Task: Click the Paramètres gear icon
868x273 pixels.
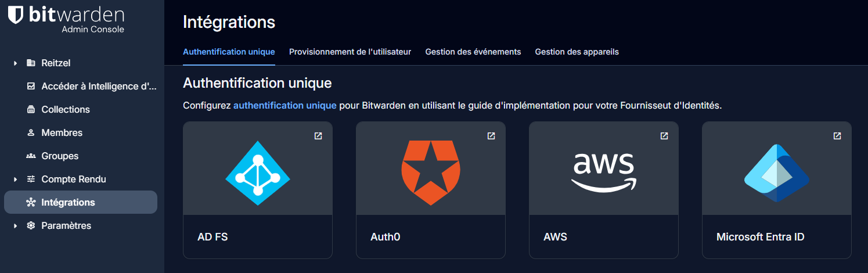Action: tap(31, 225)
